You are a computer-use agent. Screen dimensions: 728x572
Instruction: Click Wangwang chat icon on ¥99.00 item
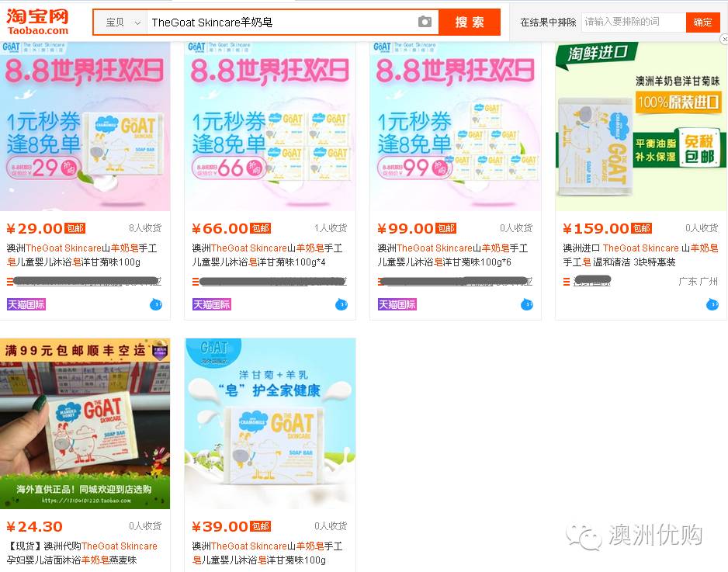click(x=527, y=304)
